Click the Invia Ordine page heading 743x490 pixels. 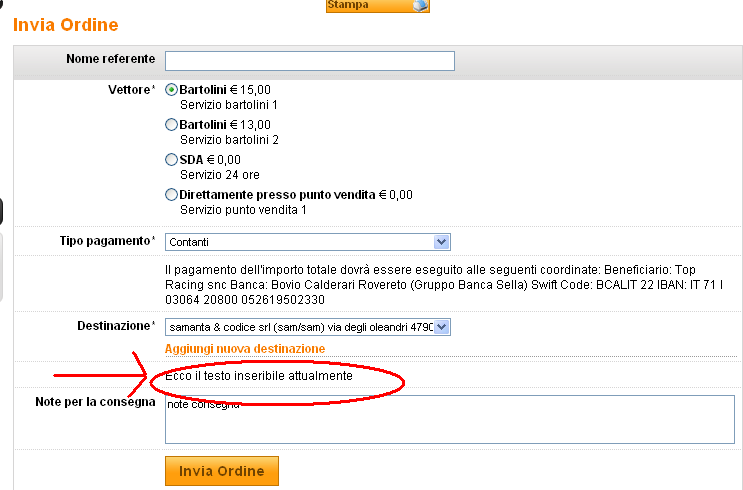(x=65, y=25)
